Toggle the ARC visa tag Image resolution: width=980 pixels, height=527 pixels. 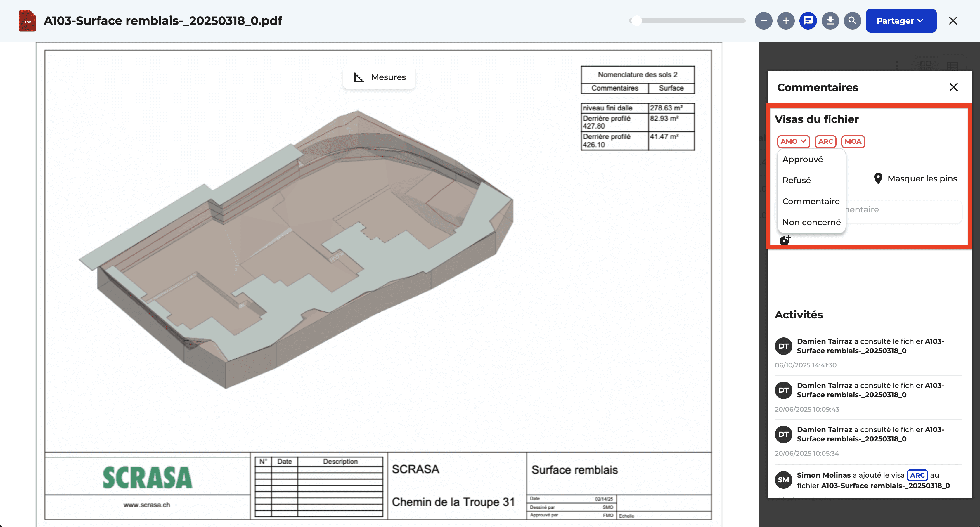click(x=825, y=141)
